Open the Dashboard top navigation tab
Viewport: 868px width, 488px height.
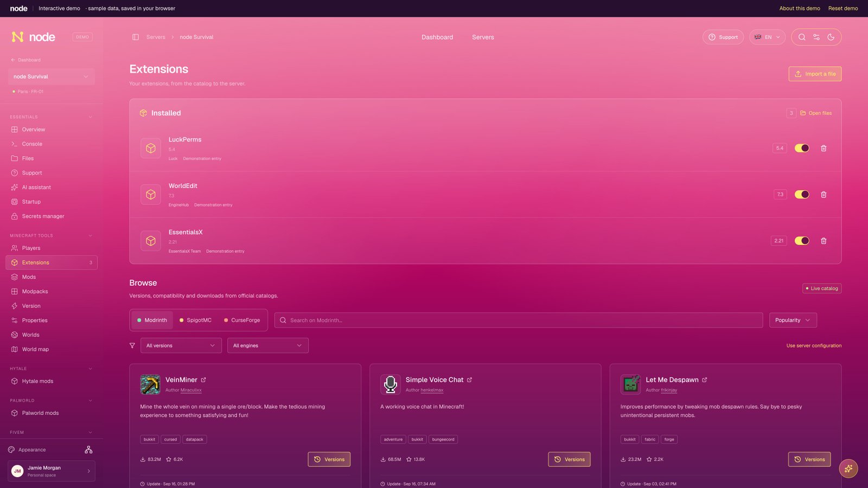[x=437, y=37]
